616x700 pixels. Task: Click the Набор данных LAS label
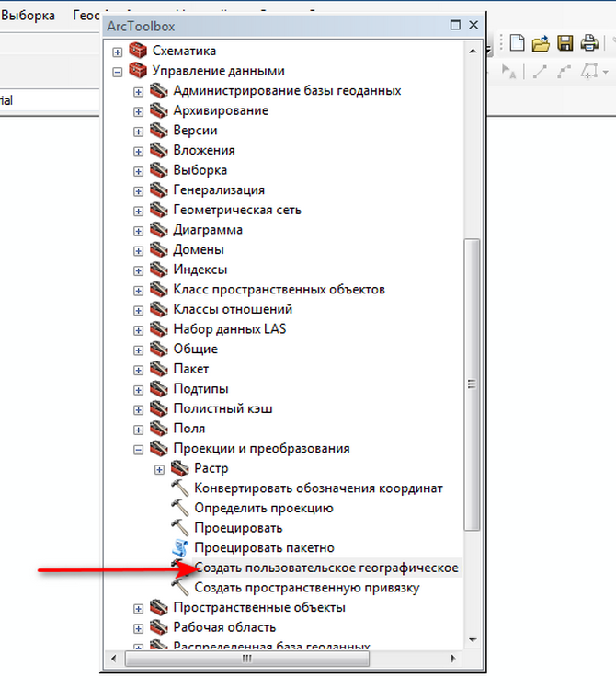230,329
